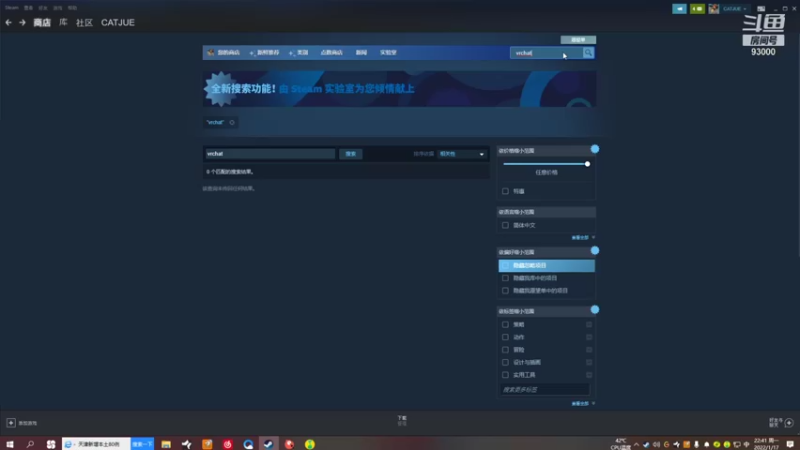Viewport: 800px width, 450px height.
Task: Open 新闻 news in the store navigation
Action: [x=361, y=53]
